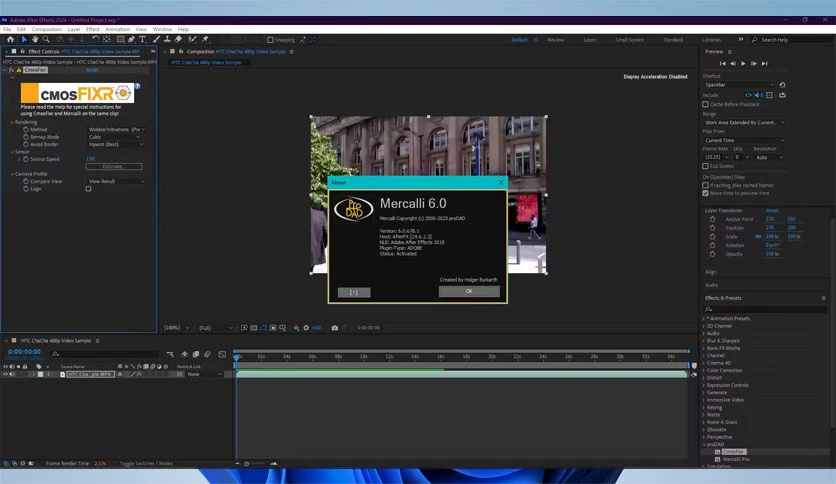836x484 pixels.
Task: Collapse the Rendering group in CmosFixr
Action: (12, 122)
